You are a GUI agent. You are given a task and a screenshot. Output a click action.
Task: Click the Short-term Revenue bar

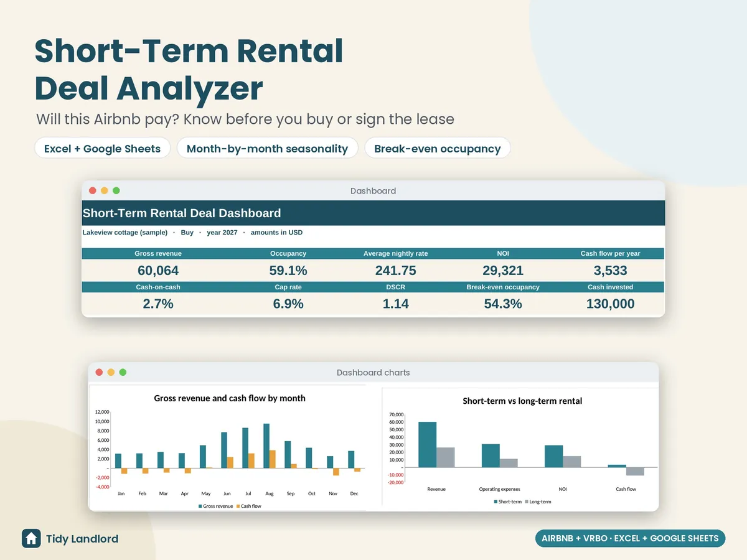[427, 444]
